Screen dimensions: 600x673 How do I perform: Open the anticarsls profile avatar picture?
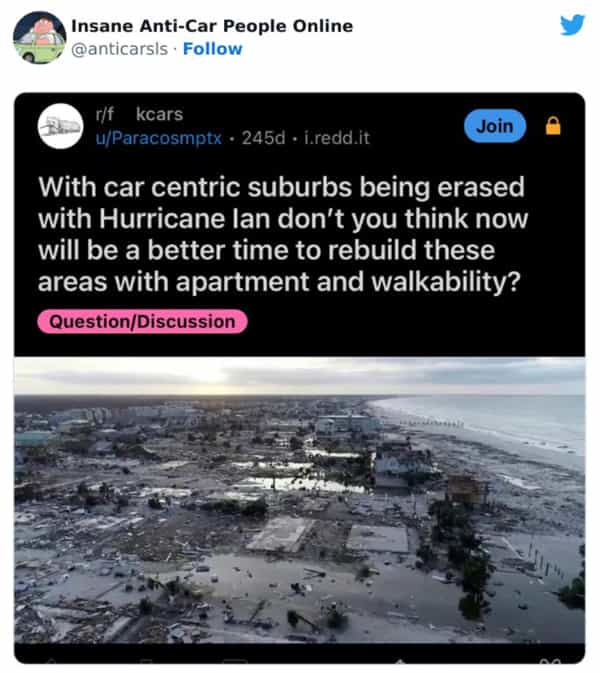click(x=39, y=38)
